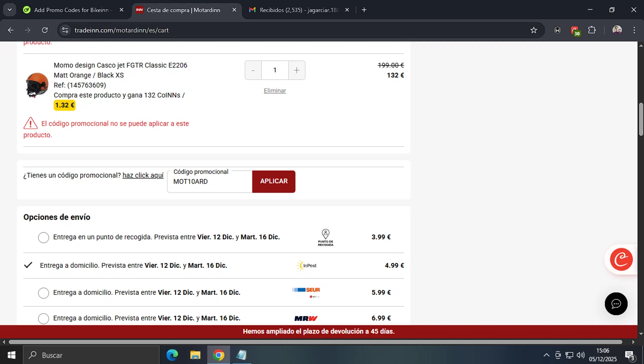
Task: Close the Cesta de compra Motardinn tab
Action: (234, 10)
